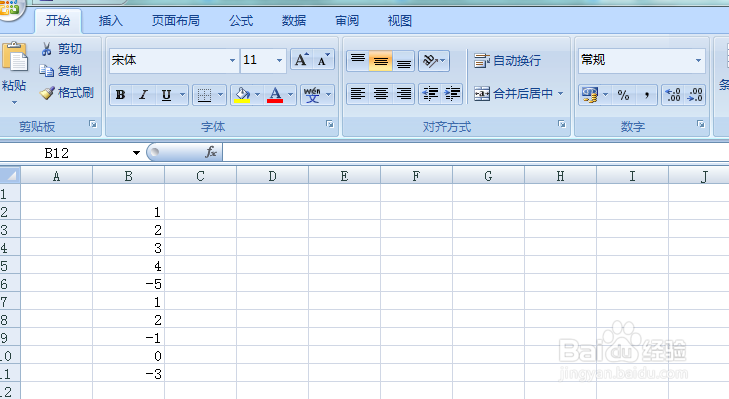This screenshot has width=729, height=399.
Task: Click the Copy (复制) button
Action: (x=61, y=71)
